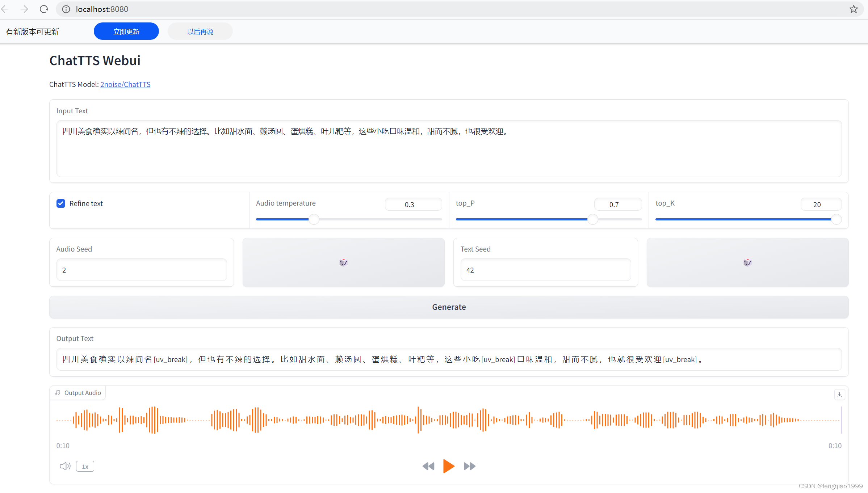The width and height of the screenshot is (868, 493).
Task: Bookmark this page with star icon
Action: click(x=854, y=9)
